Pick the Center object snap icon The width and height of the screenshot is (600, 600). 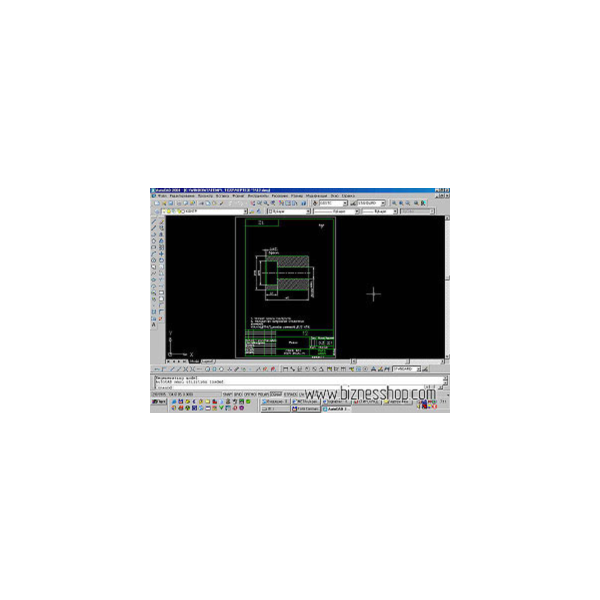[x=207, y=369]
